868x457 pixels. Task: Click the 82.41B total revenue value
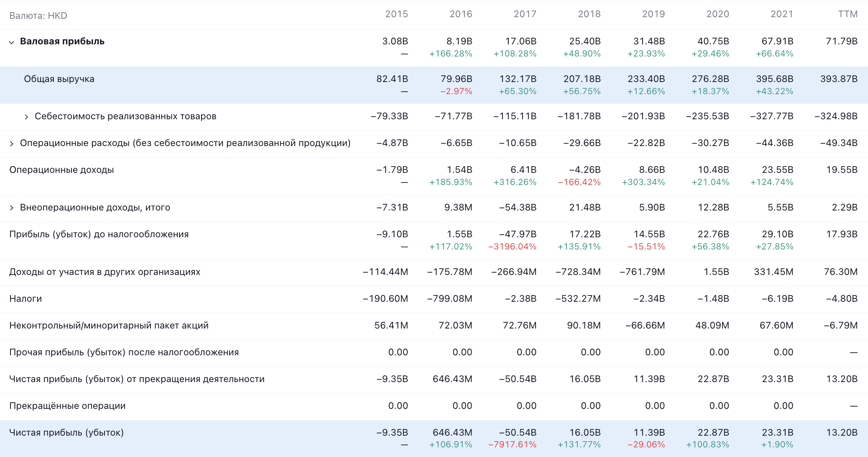[392, 79]
